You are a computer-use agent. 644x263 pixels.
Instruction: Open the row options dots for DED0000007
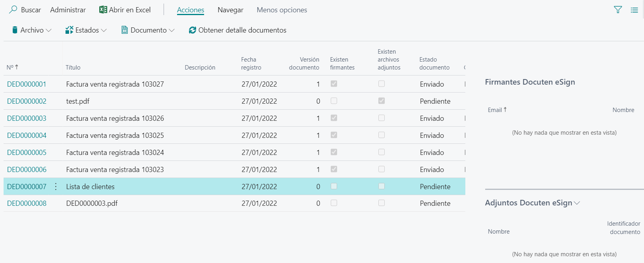coord(56,186)
